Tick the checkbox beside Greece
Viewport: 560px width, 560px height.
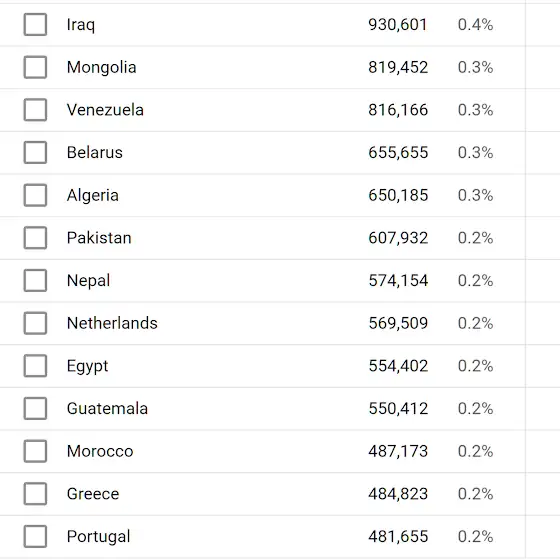[35, 494]
